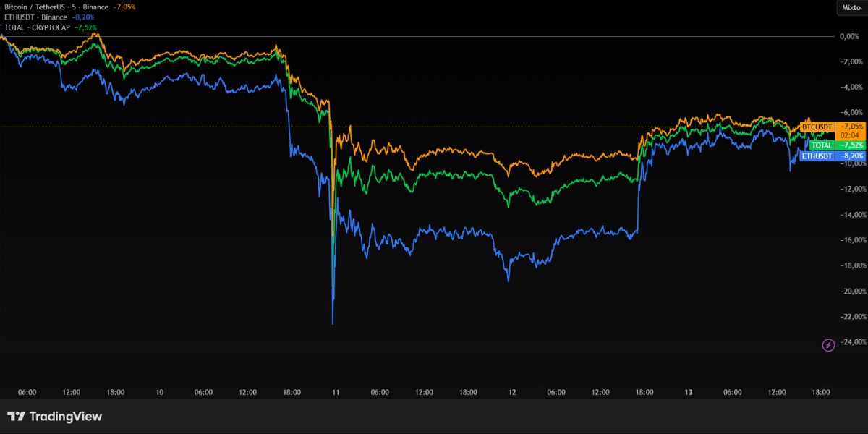Click the 0,00% axis label
The height and width of the screenshot is (434, 868).
848,36
